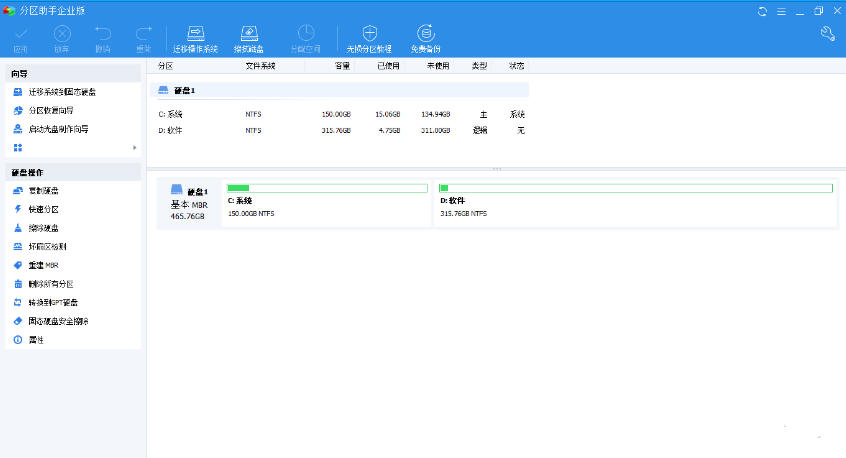
Task: Choose 复制硬盘 copy disk operation
Action: click(x=43, y=191)
